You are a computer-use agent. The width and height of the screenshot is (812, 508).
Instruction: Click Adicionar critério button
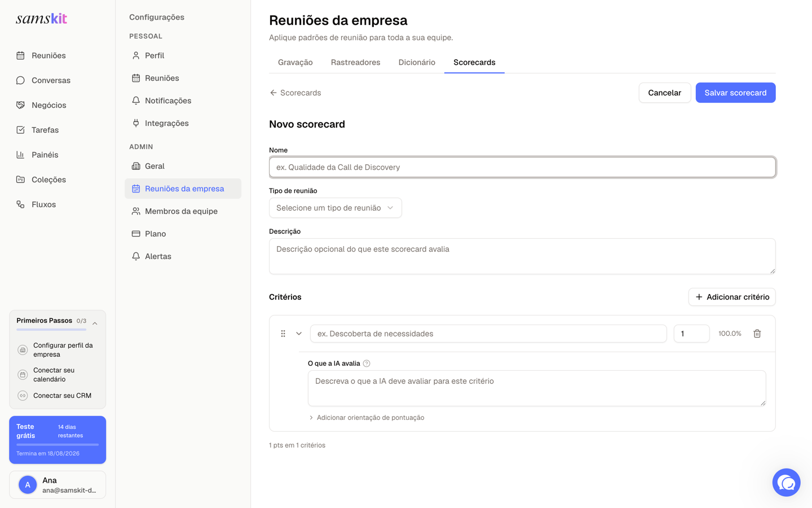point(732,297)
